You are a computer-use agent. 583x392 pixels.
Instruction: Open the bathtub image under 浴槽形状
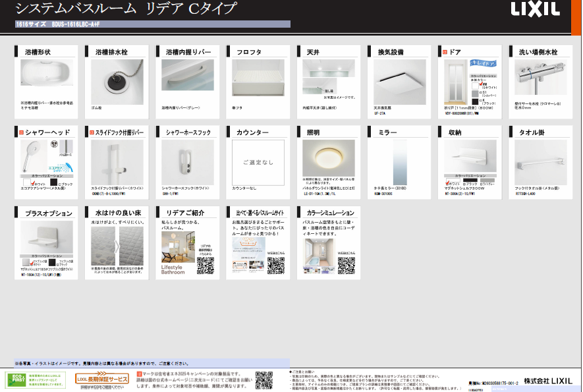(x=46, y=78)
